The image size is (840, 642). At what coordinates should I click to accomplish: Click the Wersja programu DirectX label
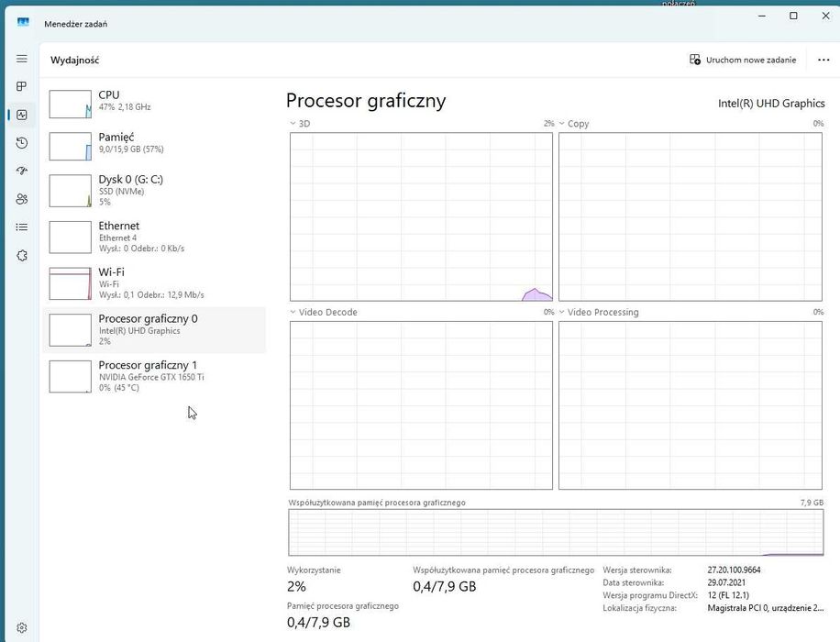pyautogui.click(x=650, y=595)
